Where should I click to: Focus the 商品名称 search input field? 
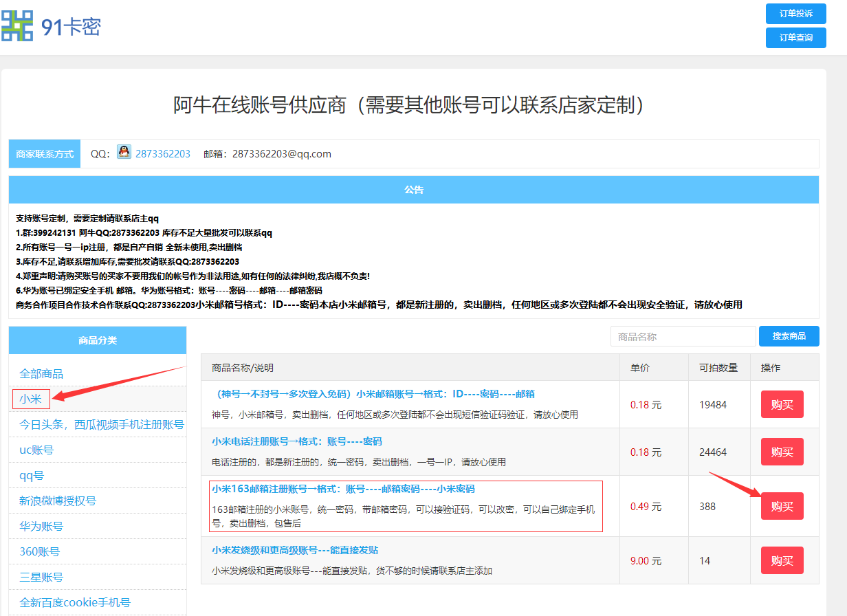pos(683,336)
